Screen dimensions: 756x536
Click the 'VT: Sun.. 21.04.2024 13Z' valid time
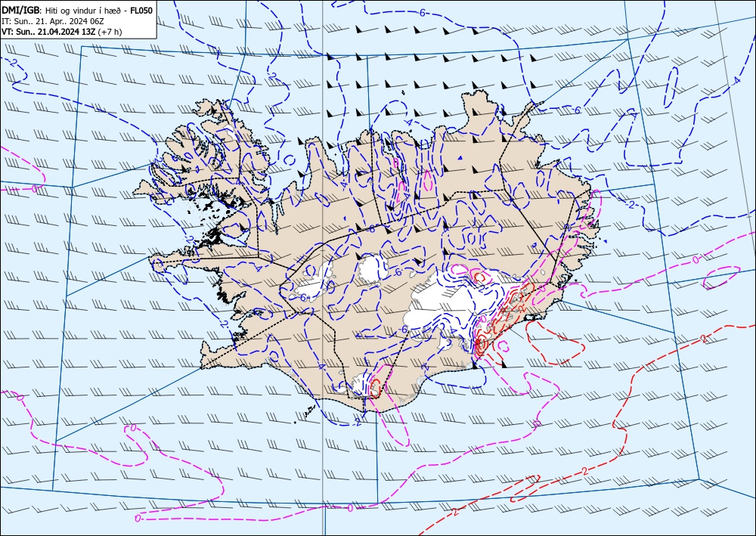coord(48,32)
